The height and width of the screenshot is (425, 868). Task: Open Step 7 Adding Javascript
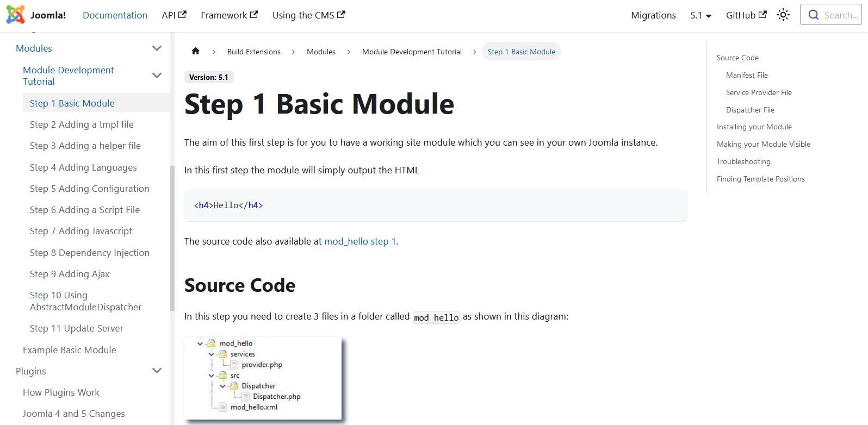[81, 231]
